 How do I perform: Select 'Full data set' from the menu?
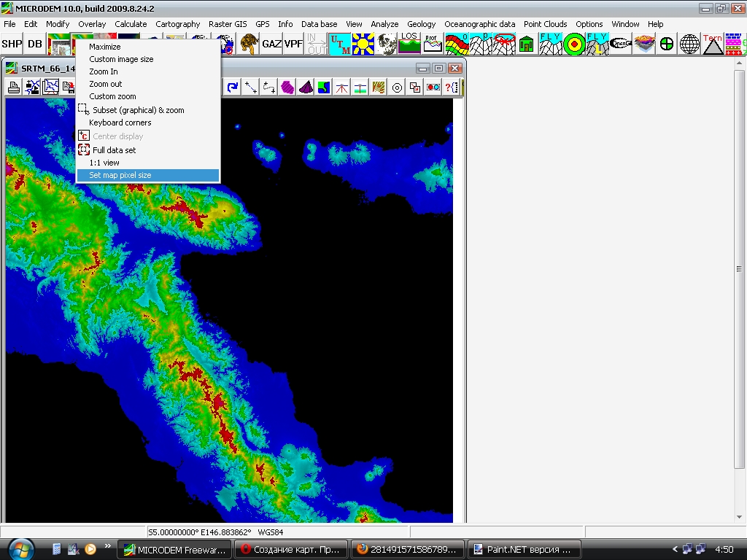(x=114, y=150)
